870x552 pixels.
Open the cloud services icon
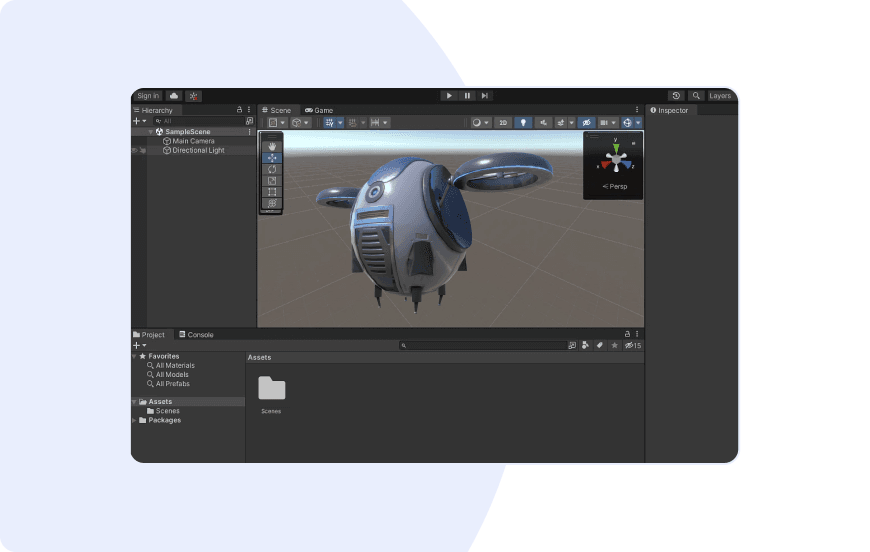[174, 96]
